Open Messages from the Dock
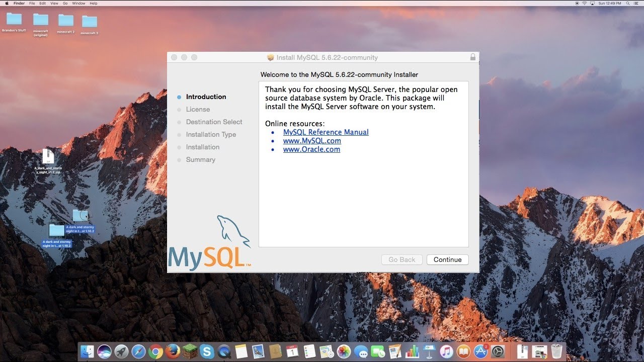This screenshot has height=362, width=644. [x=361, y=351]
